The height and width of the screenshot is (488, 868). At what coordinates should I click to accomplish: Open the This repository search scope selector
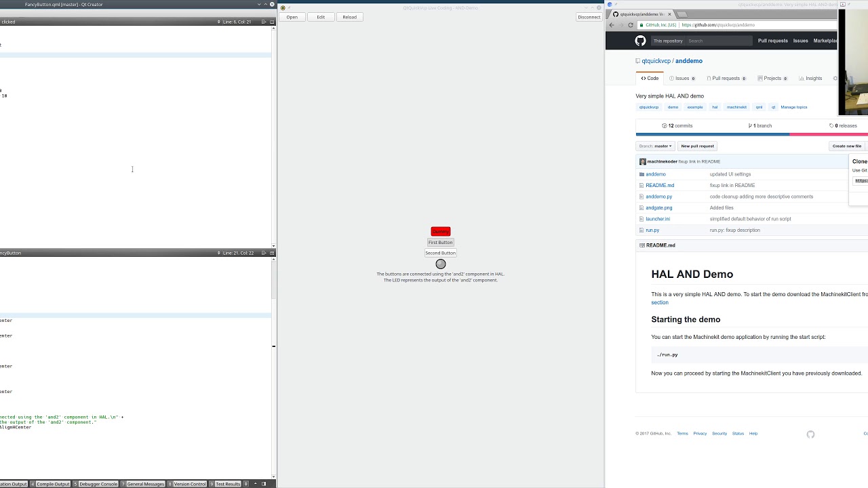[668, 41]
